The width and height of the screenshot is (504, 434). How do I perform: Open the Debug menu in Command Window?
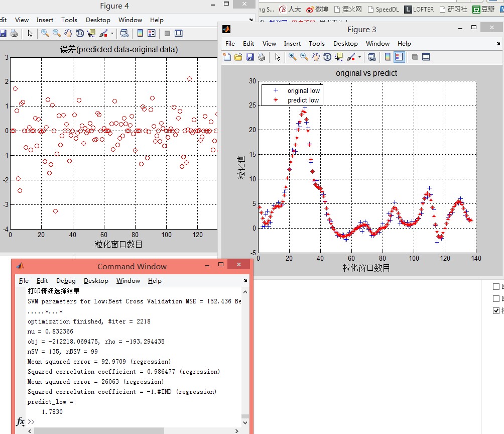(66, 281)
